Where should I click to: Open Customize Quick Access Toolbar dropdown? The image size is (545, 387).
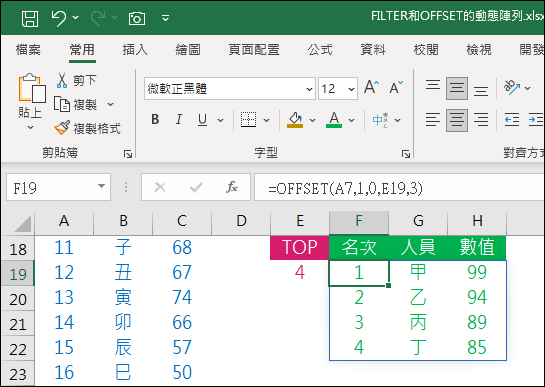pos(166,18)
